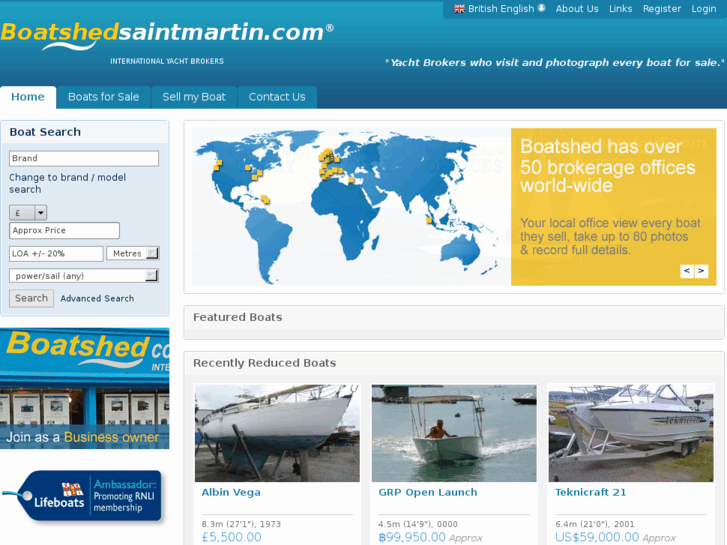Click the yellow brokerage offices slide panel
This screenshot has height=545, width=727.
pyautogui.click(x=613, y=207)
